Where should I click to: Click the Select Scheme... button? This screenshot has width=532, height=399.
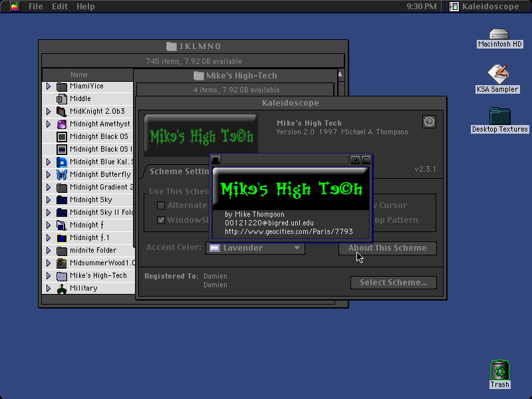pos(394,283)
